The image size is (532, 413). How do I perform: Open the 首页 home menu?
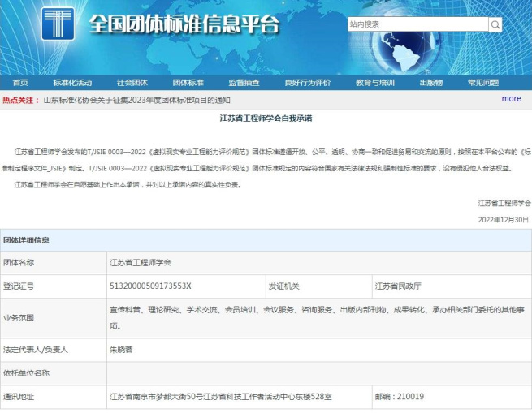20,83
